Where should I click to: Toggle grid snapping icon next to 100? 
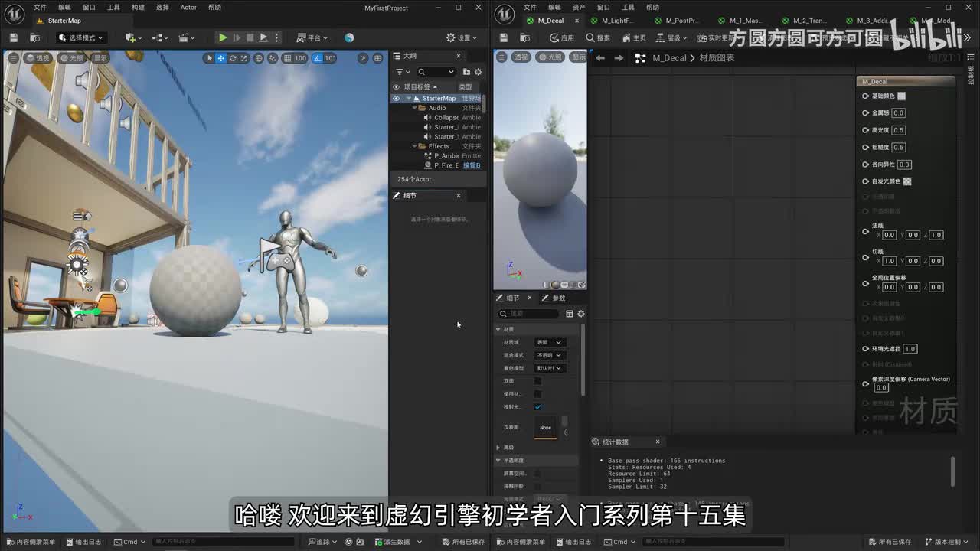coord(287,58)
